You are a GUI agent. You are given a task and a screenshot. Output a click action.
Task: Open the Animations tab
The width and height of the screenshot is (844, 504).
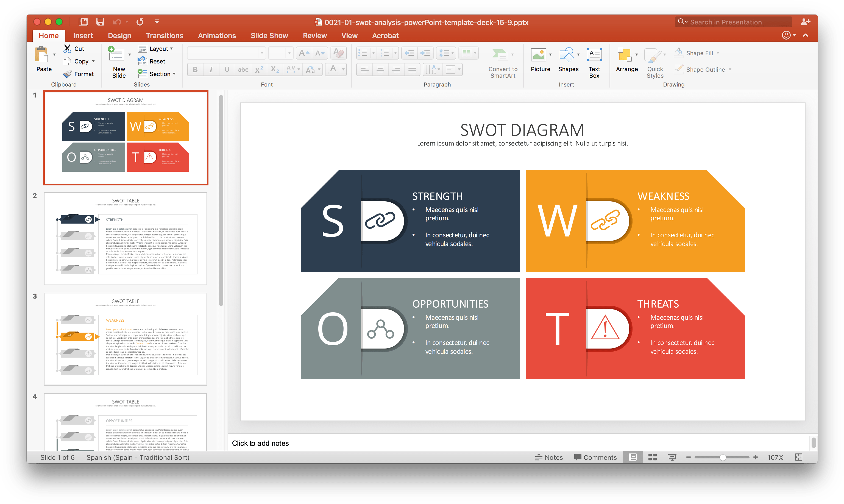coord(217,36)
